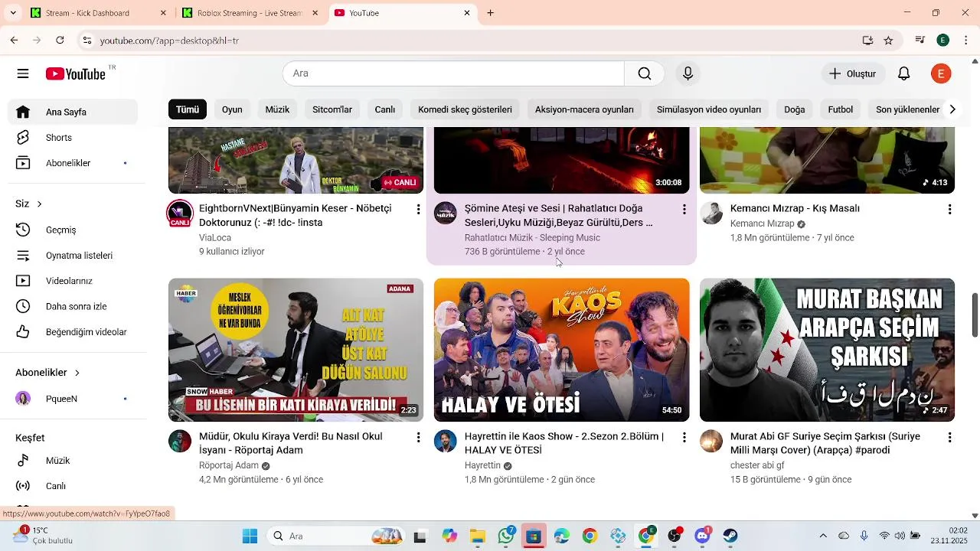Open PqueeN subscription channel
The width and height of the screenshot is (980, 551).
[73, 399]
